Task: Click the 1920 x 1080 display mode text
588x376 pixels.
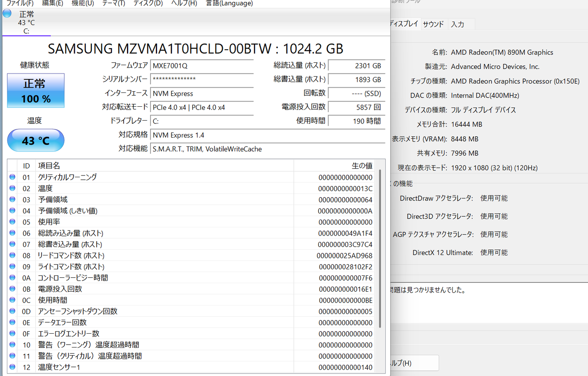Action: point(494,168)
